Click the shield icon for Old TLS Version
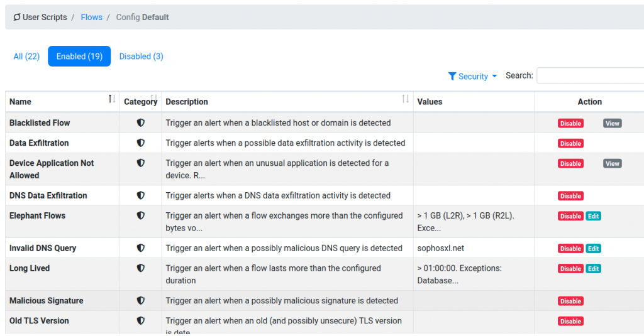644x336 pixels. click(x=140, y=320)
